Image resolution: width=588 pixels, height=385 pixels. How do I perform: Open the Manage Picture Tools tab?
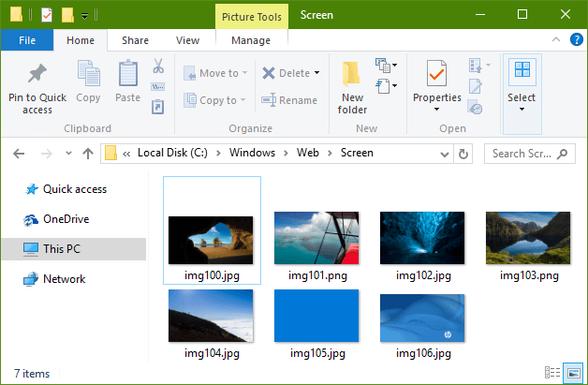click(251, 40)
